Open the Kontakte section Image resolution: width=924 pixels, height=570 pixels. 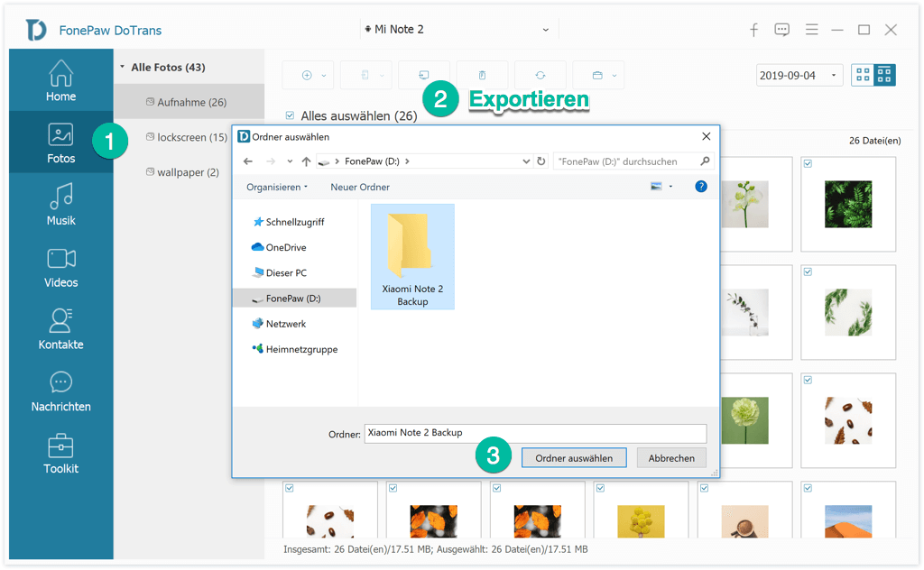click(x=60, y=328)
